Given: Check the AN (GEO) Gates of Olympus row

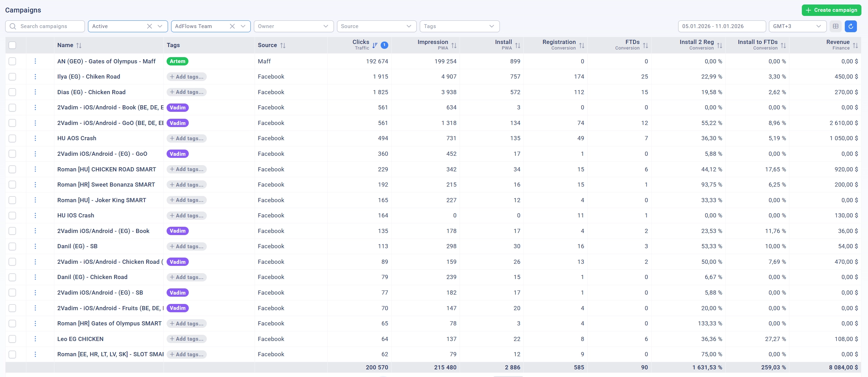Looking at the screenshot, I should pyautogui.click(x=12, y=61).
